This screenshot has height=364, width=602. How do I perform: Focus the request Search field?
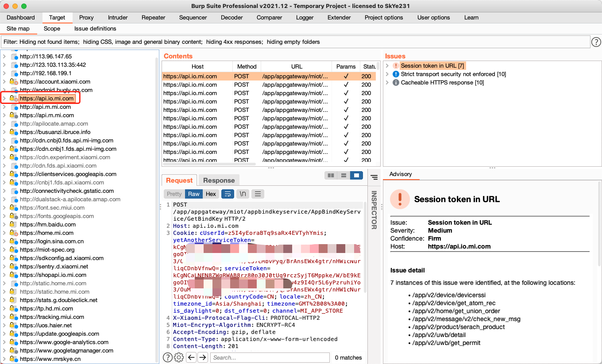point(270,357)
